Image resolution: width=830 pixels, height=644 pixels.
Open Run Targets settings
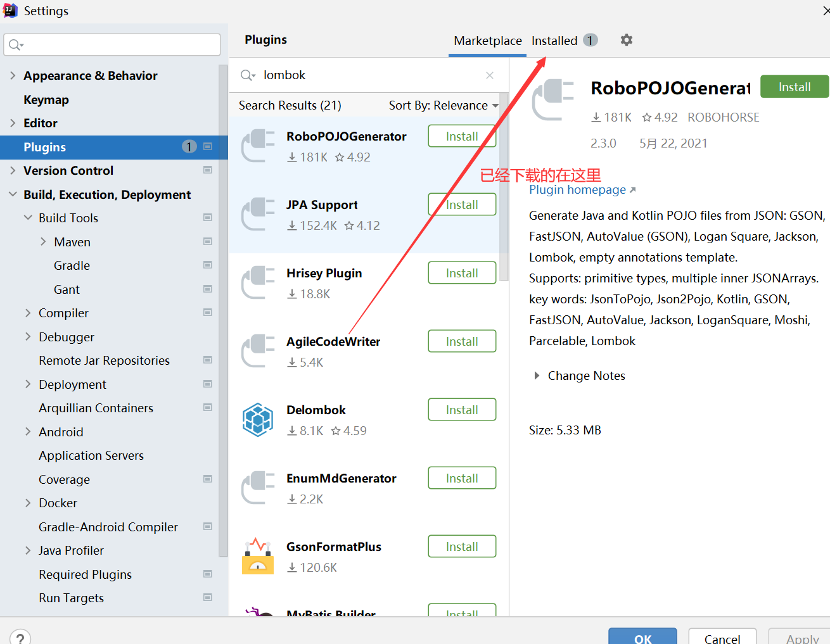(x=71, y=598)
